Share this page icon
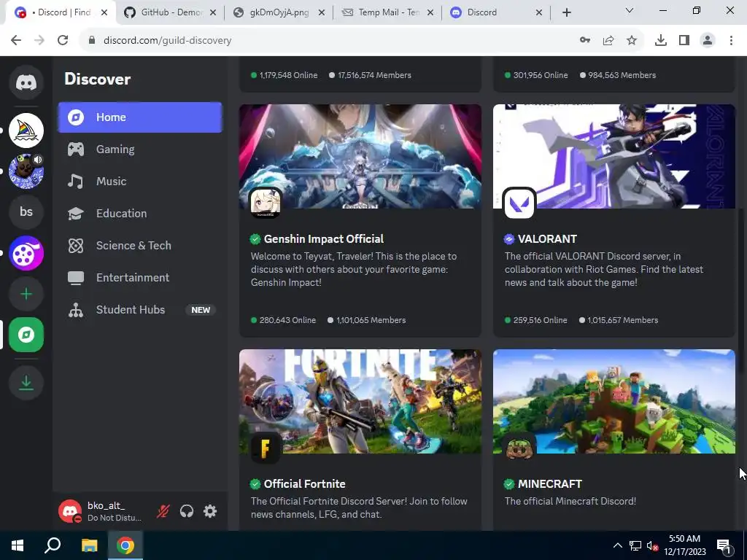 (608, 41)
